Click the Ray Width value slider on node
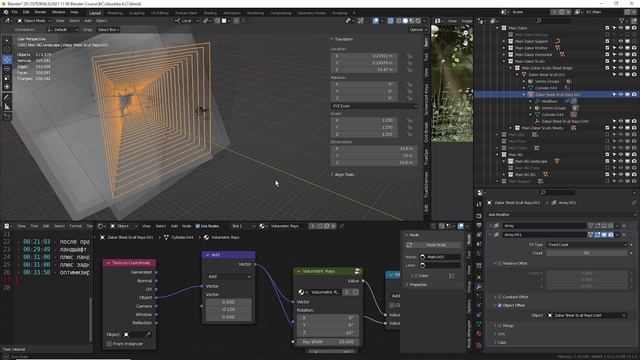Viewport: 640px width, 360px height. 328,342
